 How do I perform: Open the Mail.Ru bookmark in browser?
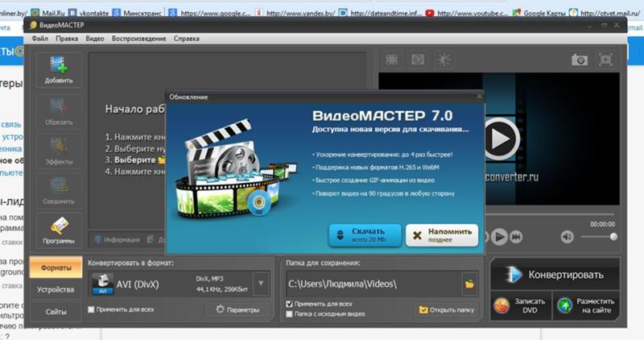47,13
